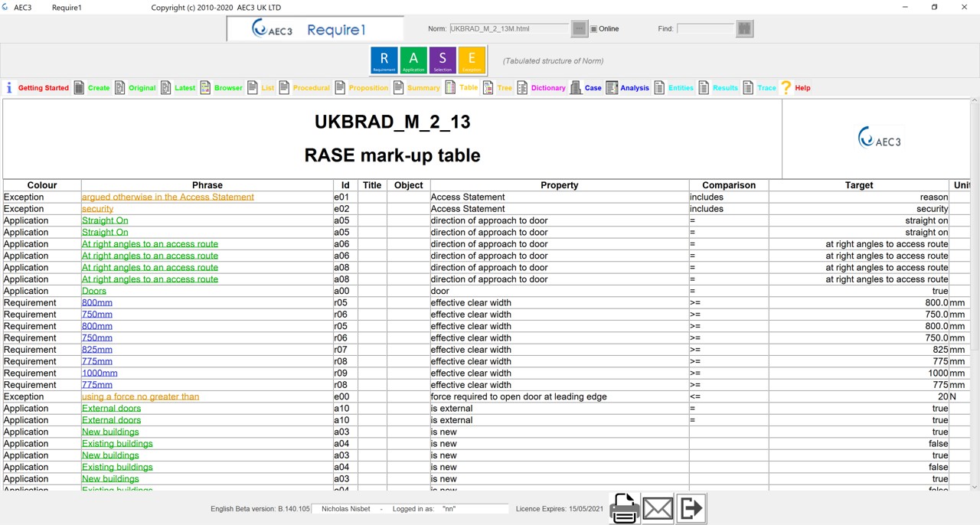Click the Help question mark icon
Viewport: 980px width, 525px height.
tap(786, 88)
